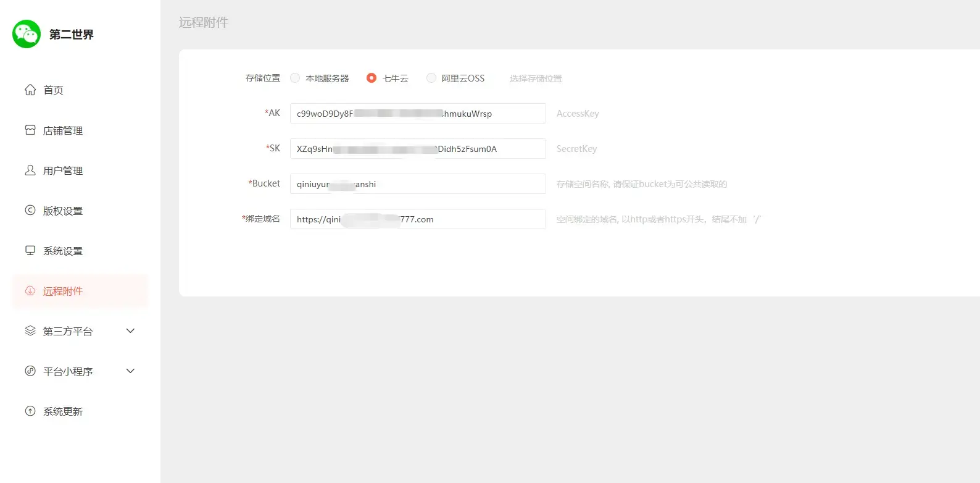This screenshot has width=980, height=483.
Task: Click the store icon beside 店铺管理
Action: click(x=30, y=130)
